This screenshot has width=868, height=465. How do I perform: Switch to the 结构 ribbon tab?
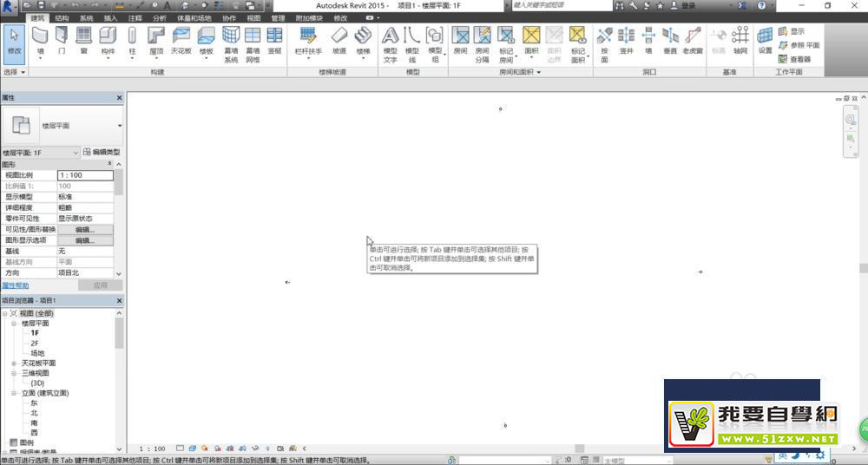62,17
